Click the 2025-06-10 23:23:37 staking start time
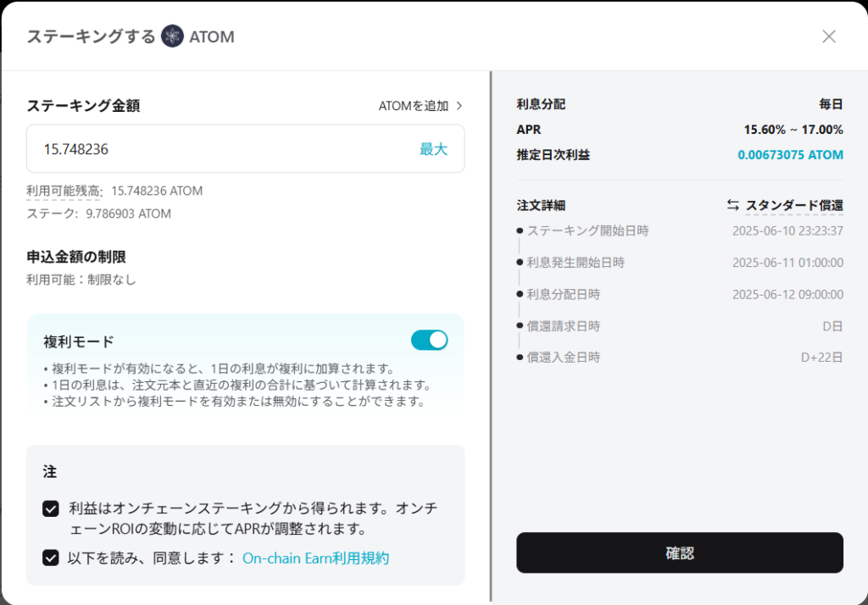Screen dimensions: 868x605 (787, 230)
